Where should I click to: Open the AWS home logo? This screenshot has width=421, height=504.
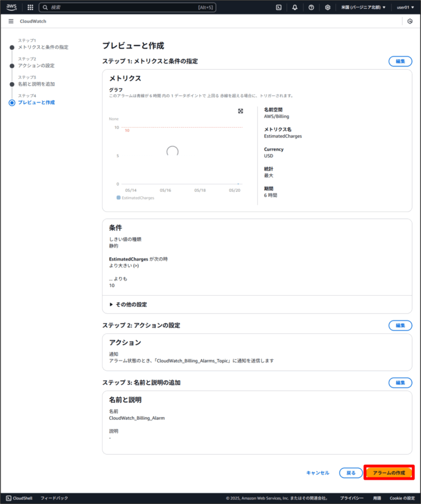click(11, 7)
